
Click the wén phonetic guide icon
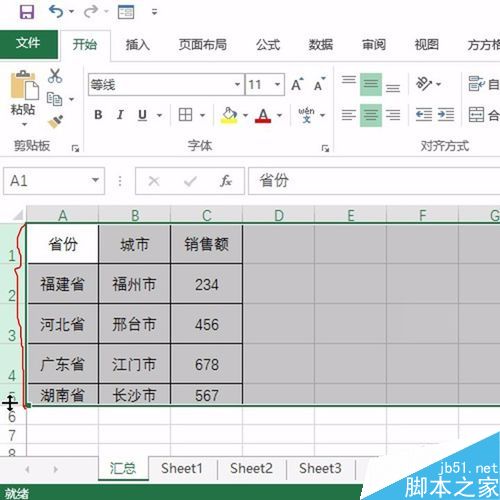(306, 115)
